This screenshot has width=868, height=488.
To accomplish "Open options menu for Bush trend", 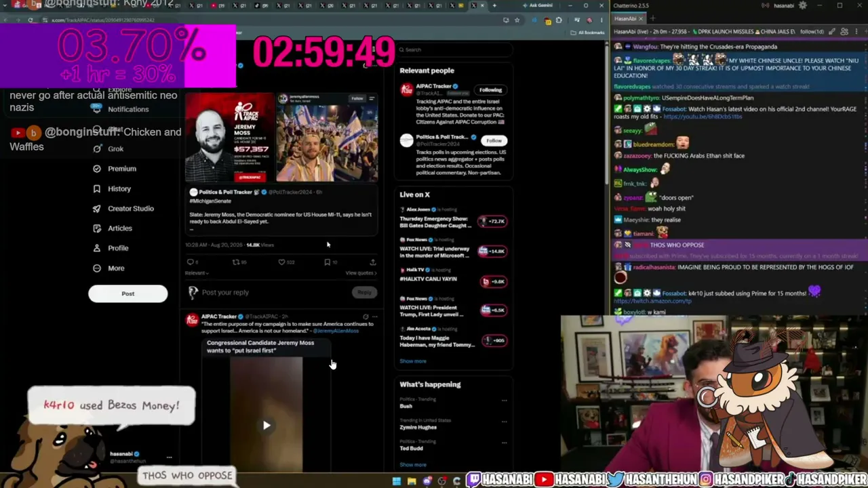I will (504, 400).
